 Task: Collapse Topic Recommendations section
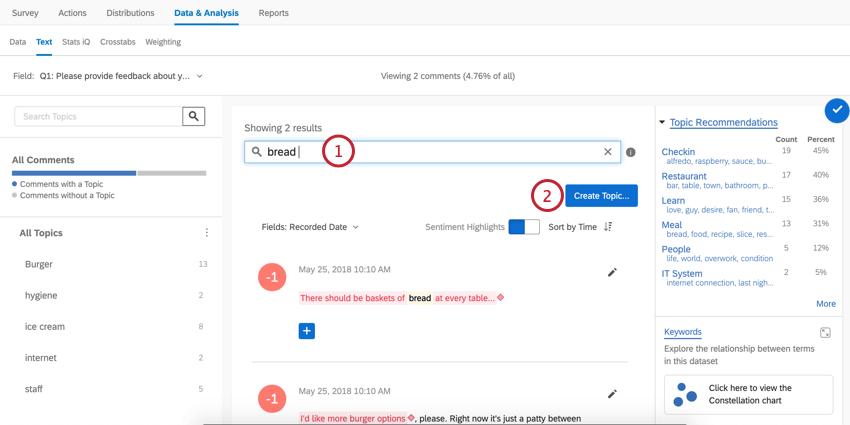pyautogui.click(x=662, y=123)
